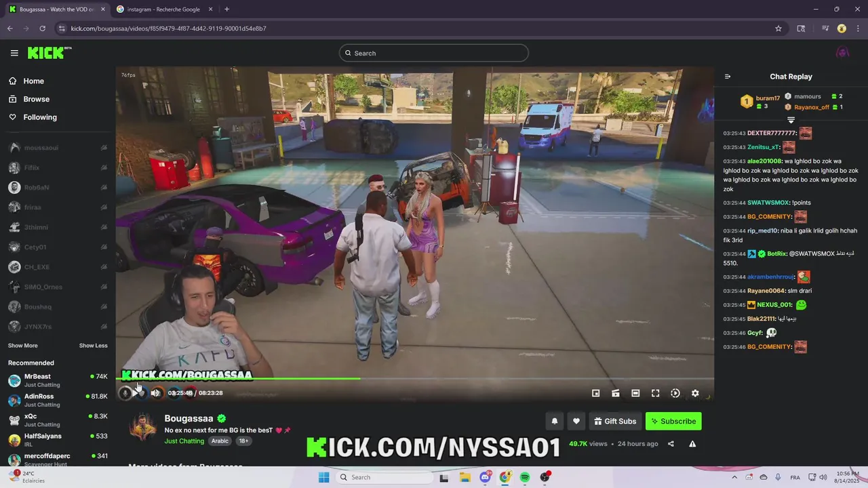Click Show More in following list
868x488 pixels.
tap(22, 346)
